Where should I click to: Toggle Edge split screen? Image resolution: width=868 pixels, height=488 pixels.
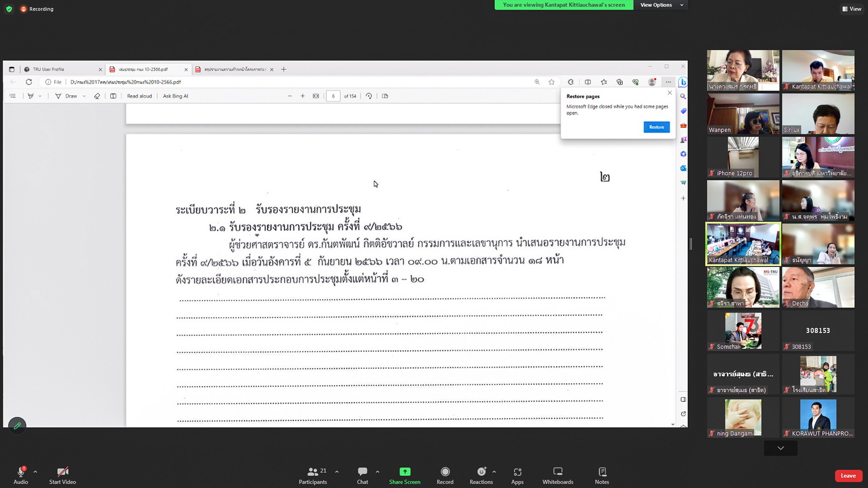pos(588,82)
